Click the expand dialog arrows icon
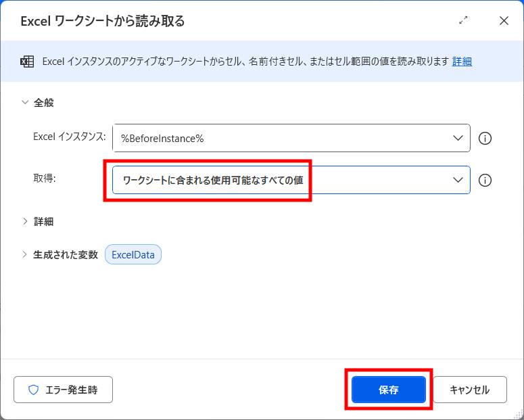 coord(463,20)
